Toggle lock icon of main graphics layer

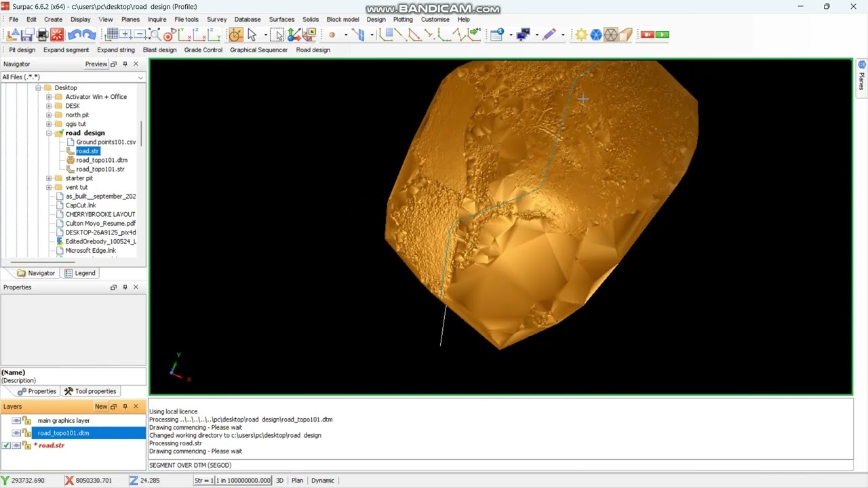(27, 421)
